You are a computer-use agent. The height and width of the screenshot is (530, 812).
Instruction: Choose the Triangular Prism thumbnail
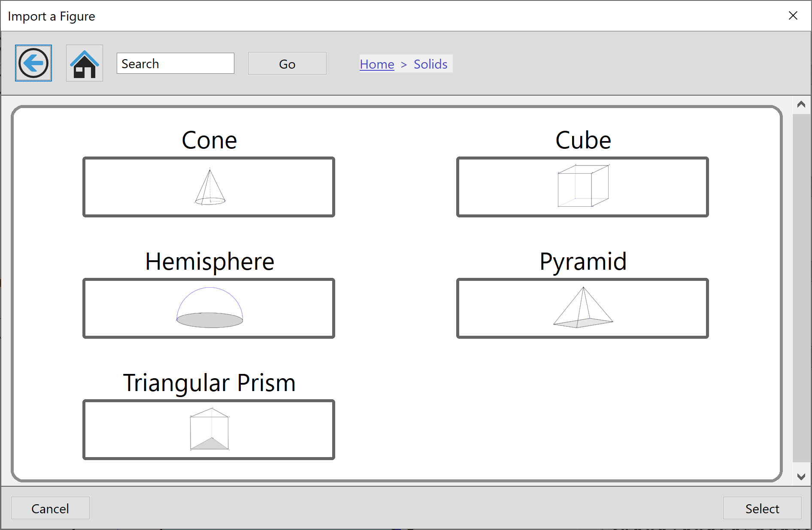coord(209,430)
